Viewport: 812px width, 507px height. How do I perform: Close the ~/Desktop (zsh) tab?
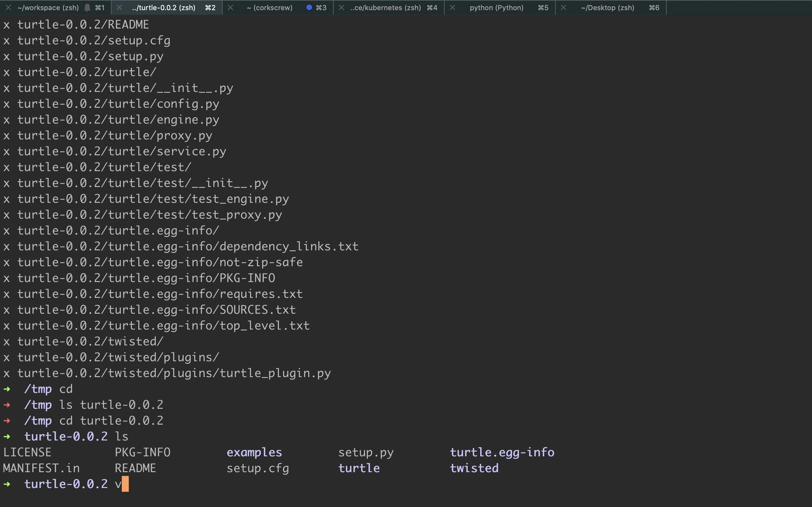(x=564, y=7)
